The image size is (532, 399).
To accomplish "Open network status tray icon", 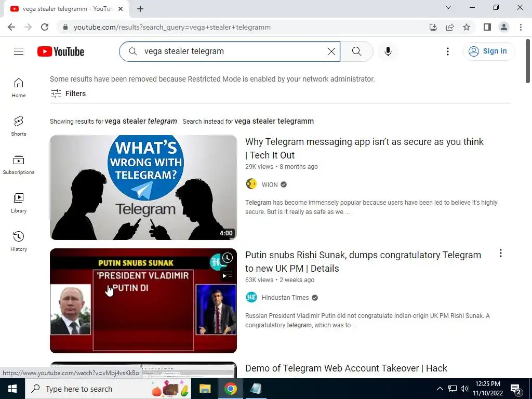I will tap(453, 389).
